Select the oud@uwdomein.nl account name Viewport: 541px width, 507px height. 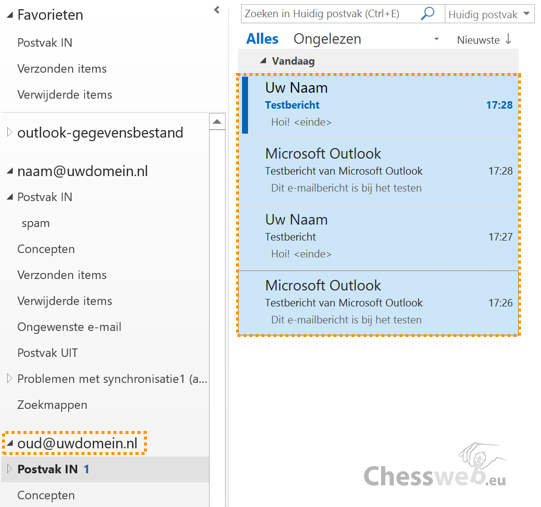tap(78, 443)
